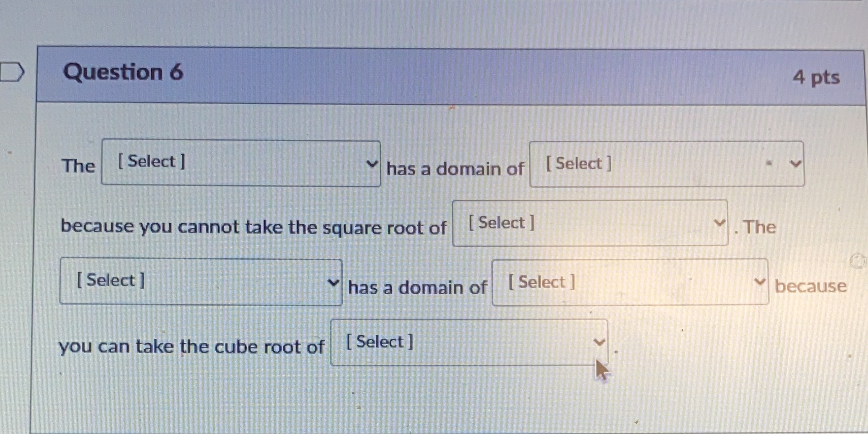Open the dropdown after 'cube root of'
This screenshot has height=434, width=868.
pyautogui.click(x=469, y=342)
